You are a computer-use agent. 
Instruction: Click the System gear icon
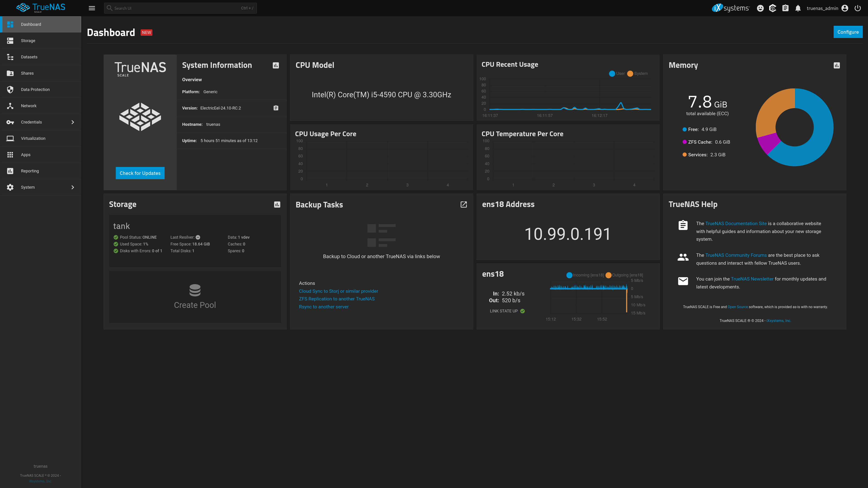coord(10,187)
